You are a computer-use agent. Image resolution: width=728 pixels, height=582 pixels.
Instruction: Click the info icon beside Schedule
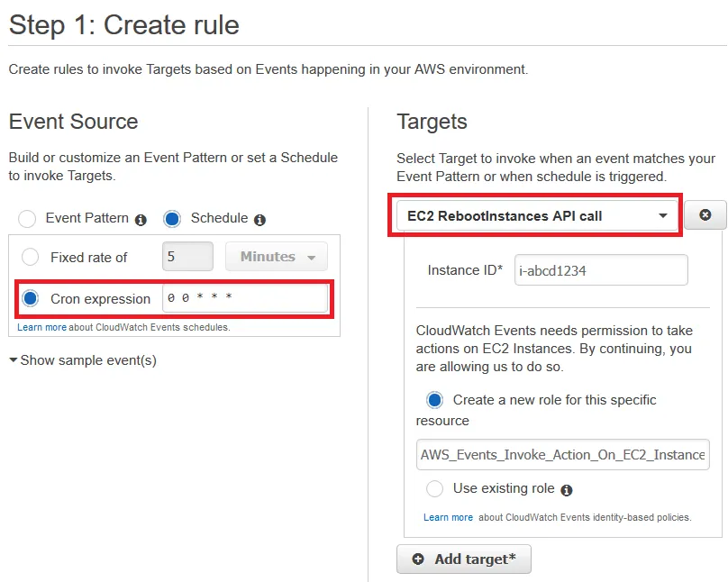click(x=259, y=219)
